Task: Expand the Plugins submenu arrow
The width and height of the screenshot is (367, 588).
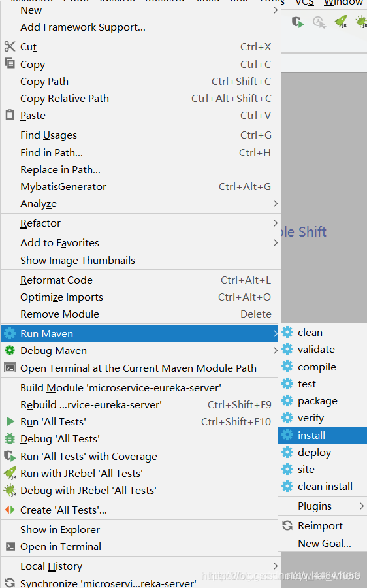Action: [362, 506]
